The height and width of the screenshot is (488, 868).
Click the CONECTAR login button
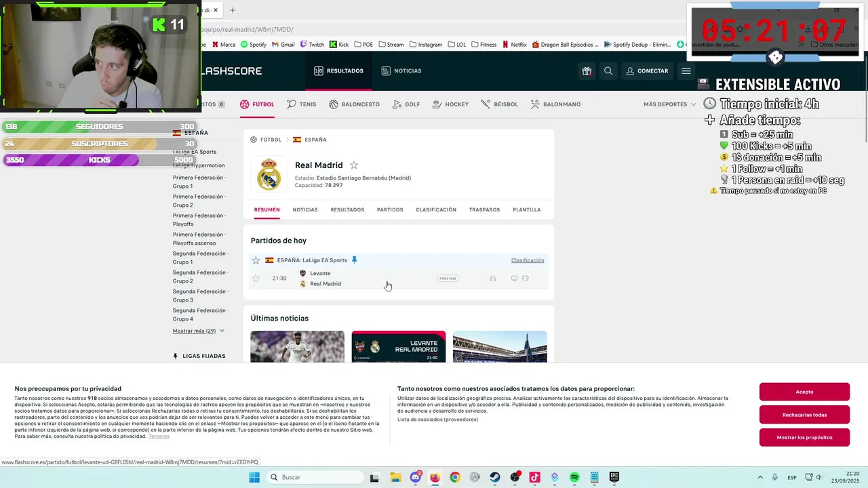648,70
